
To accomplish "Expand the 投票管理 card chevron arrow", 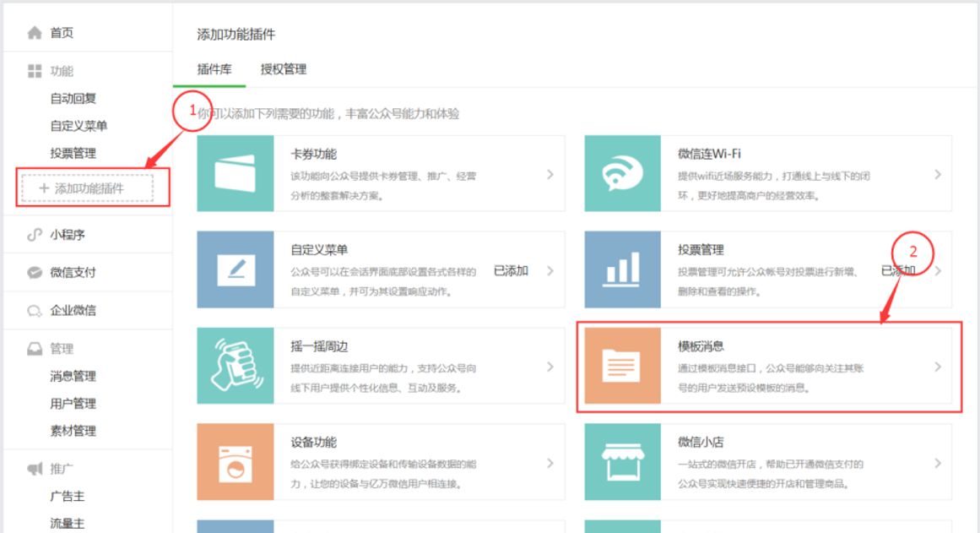I will pyautogui.click(x=938, y=271).
